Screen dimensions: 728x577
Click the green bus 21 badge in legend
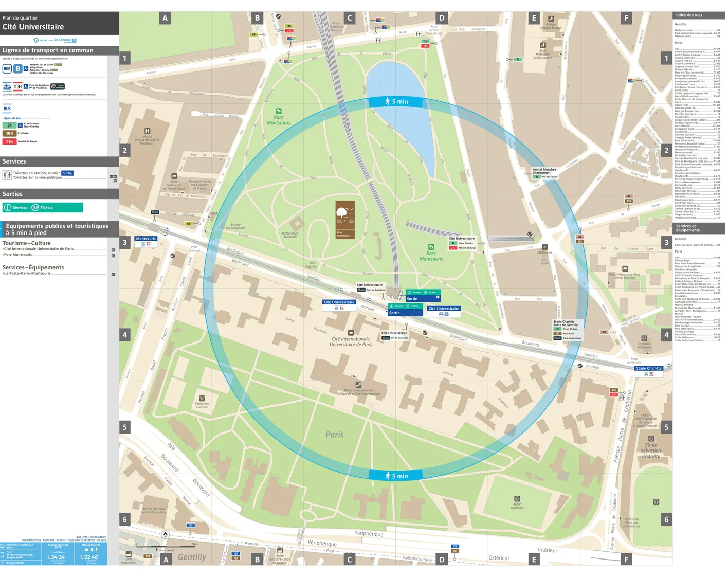pos(9,125)
